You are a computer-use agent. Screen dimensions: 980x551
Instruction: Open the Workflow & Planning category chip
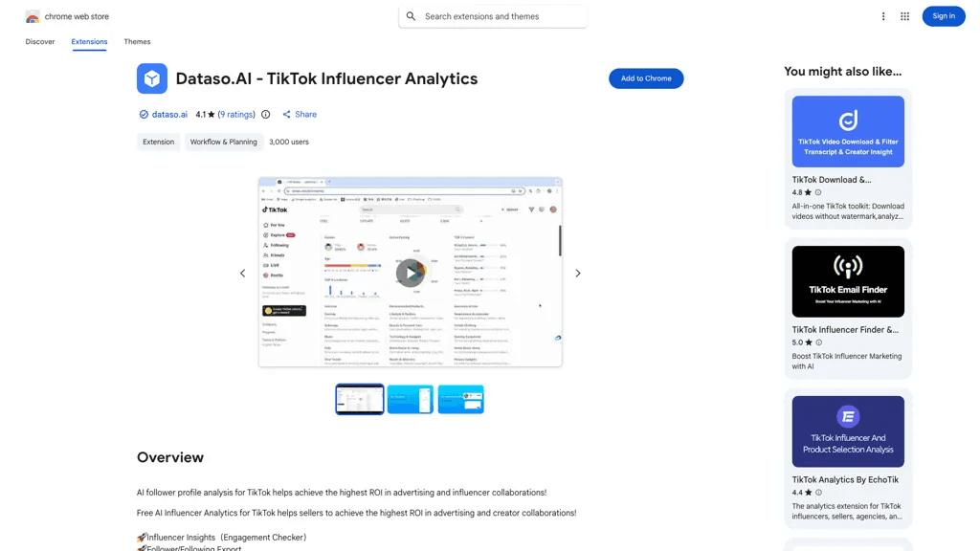(223, 142)
